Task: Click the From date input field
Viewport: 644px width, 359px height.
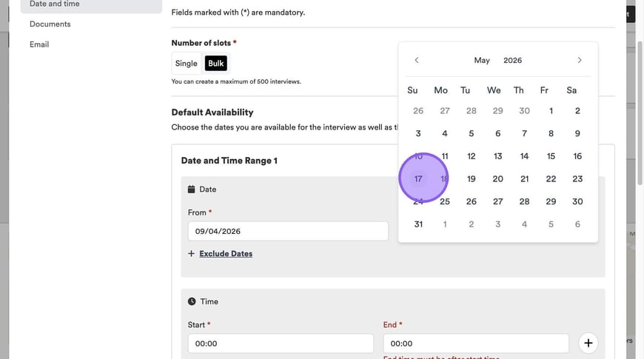Action: click(287, 231)
